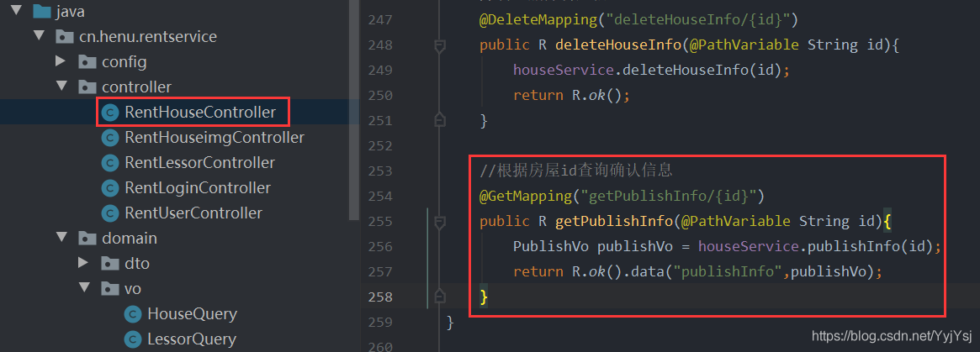Select the config package label
This screenshot has height=352, width=980.
(x=124, y=62)
